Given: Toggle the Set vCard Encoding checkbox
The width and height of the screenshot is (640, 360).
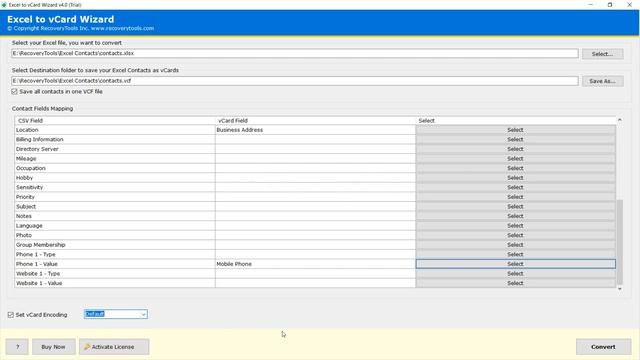Looking at the screenshot, I should [x=11, y=315].
